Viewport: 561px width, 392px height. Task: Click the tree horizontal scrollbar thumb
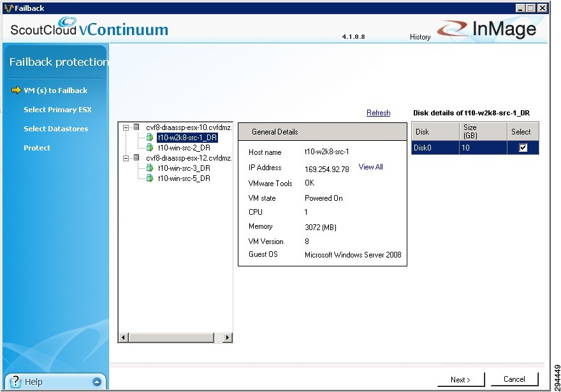click(x=171, y=337)
